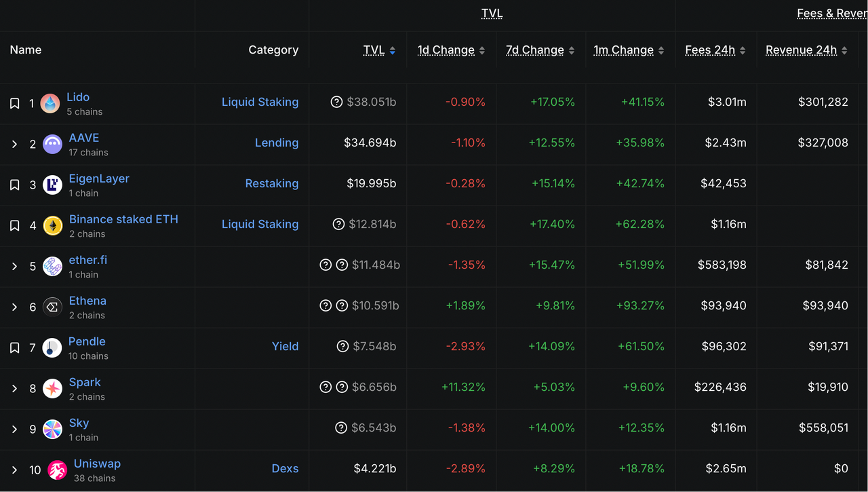
Task: Open the AAVE protocol link
Action: 84,138
